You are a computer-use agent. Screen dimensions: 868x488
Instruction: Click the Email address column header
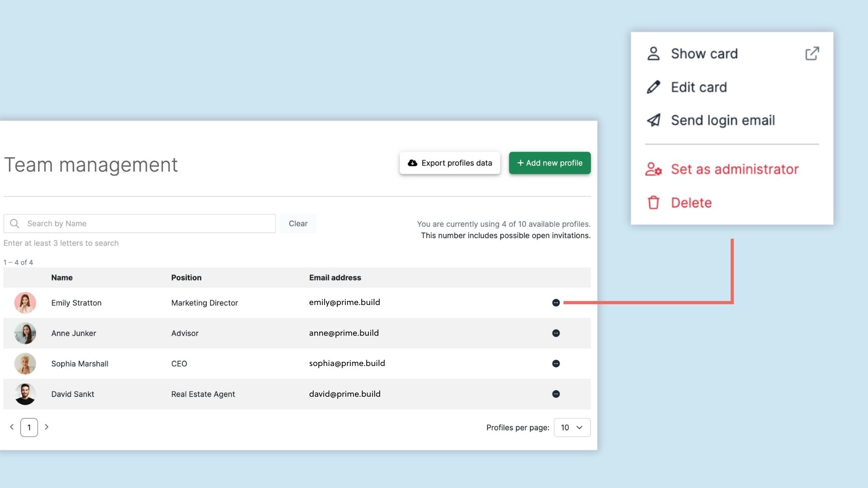335,277
